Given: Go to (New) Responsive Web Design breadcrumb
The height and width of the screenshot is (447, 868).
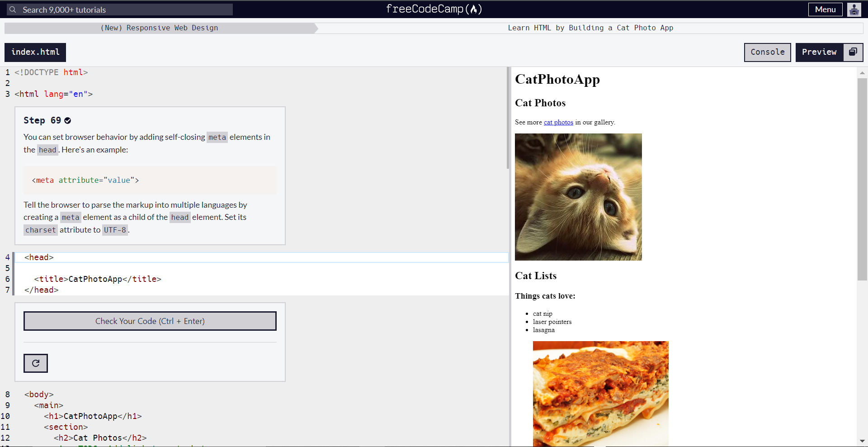Looking at the screenshot, I should [x=159, y=28].
